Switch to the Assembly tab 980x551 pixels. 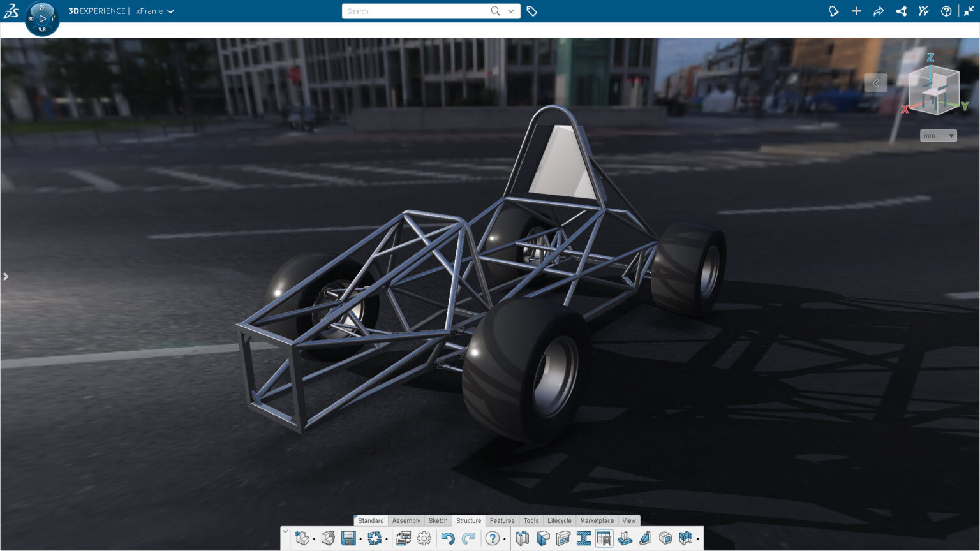pos(406,520)
